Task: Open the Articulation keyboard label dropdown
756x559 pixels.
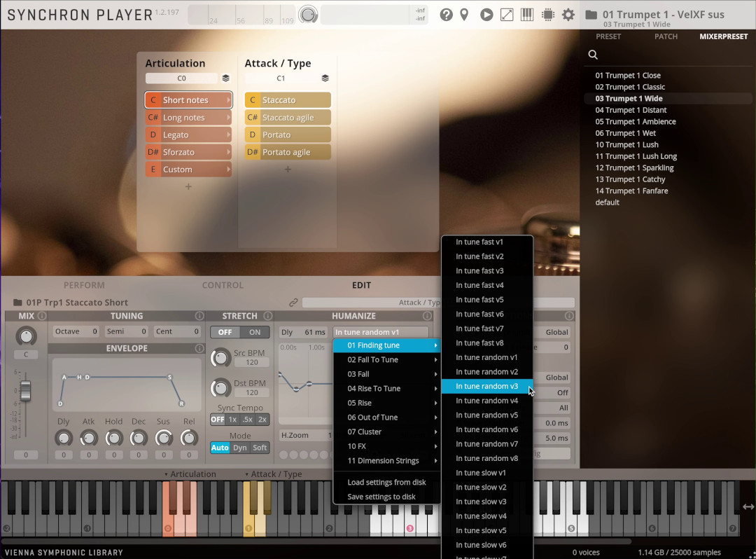Action: [190, 474]
